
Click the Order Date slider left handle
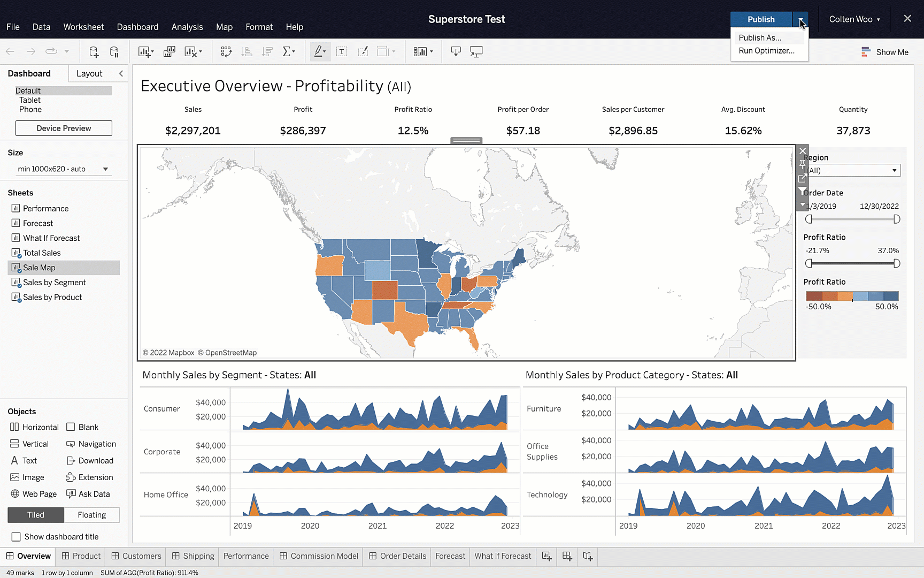(808, 219)
